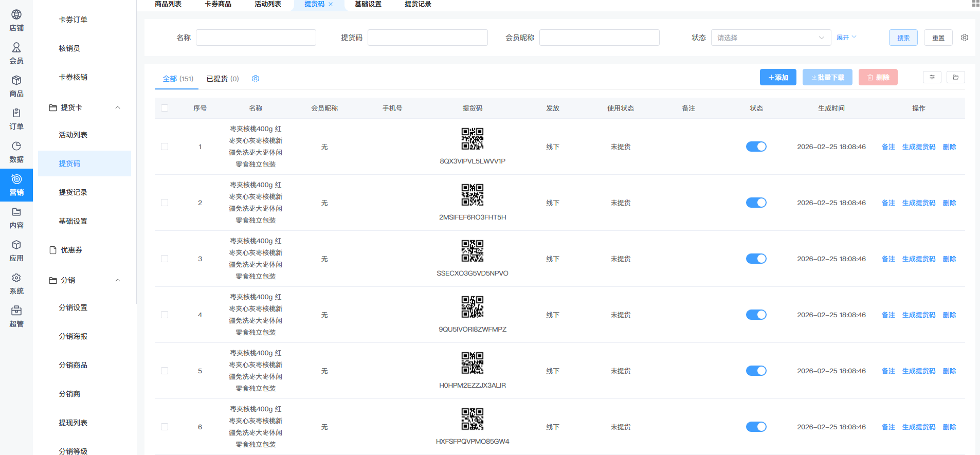Click the grid icon at top right corner

975,3
